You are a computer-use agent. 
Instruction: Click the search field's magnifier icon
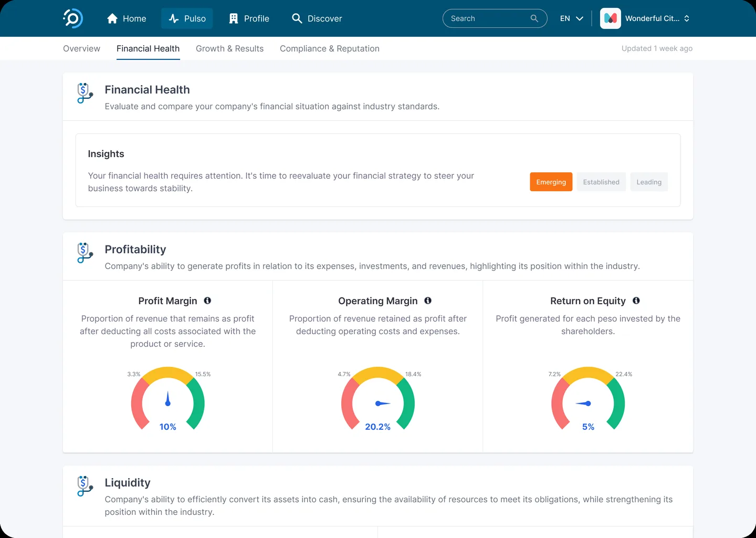tap(534, 18)
